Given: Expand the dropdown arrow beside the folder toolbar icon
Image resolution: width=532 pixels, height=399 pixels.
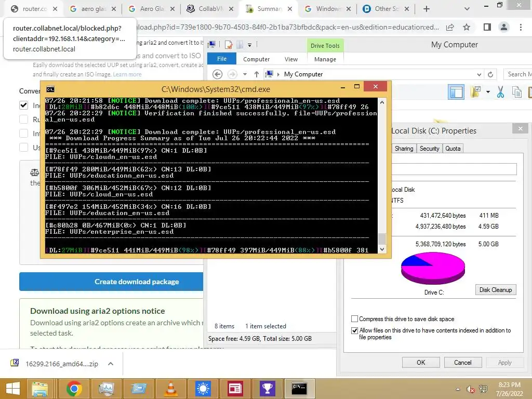Looking at the screenshot, I should point(488,92).
